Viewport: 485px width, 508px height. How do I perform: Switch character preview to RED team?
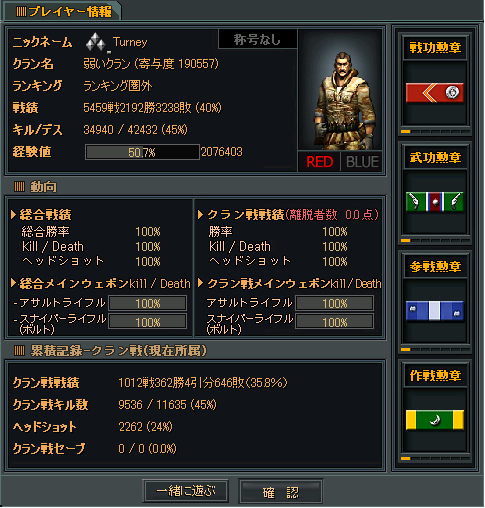pyautogui.click(x=319, y=162)
